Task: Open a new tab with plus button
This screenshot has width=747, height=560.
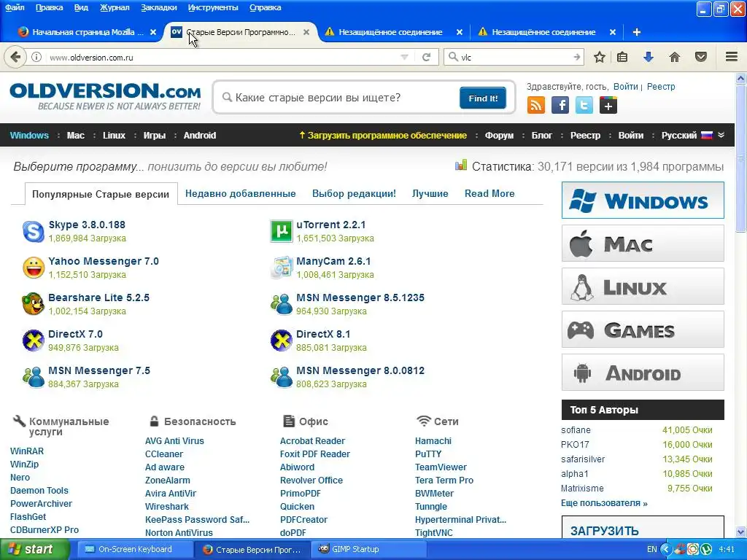Action: point(636,32)
